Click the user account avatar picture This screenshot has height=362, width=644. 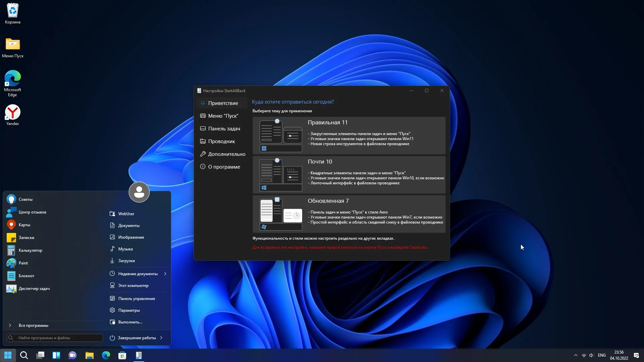(139, 192)
